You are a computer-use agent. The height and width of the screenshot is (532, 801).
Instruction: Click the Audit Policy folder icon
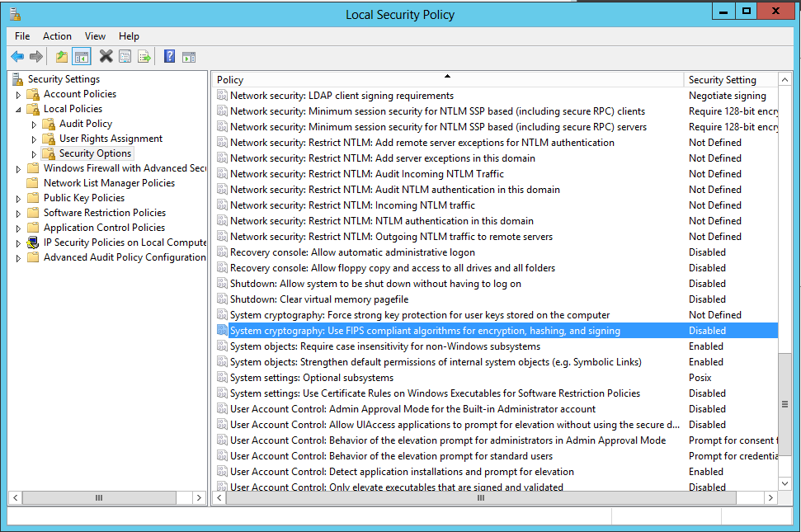(49, 124)
